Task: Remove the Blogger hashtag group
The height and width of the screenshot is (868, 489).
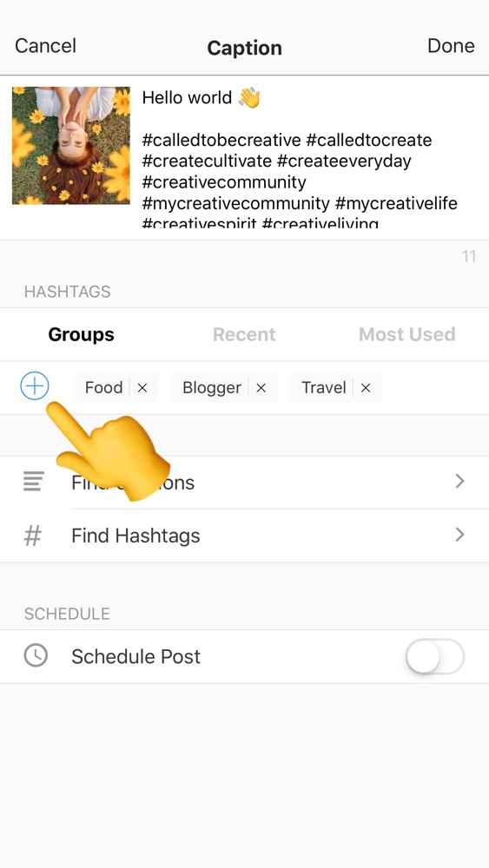Action: (x=261, y=387)
